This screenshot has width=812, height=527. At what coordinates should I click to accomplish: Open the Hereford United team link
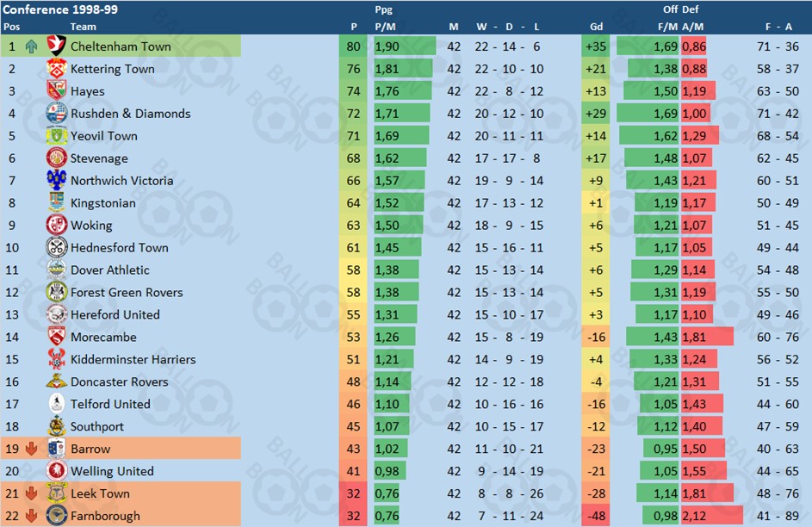(x=115, y=315)
